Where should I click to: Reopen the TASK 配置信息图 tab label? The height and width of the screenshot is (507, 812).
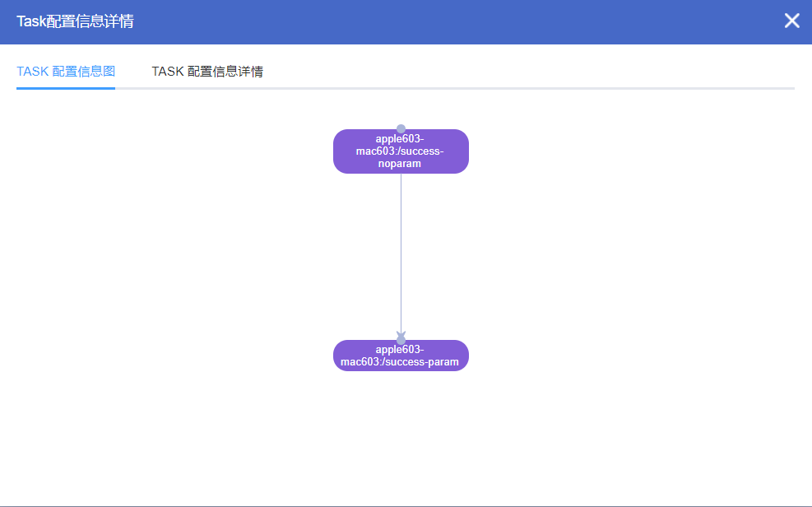[65, 72]
